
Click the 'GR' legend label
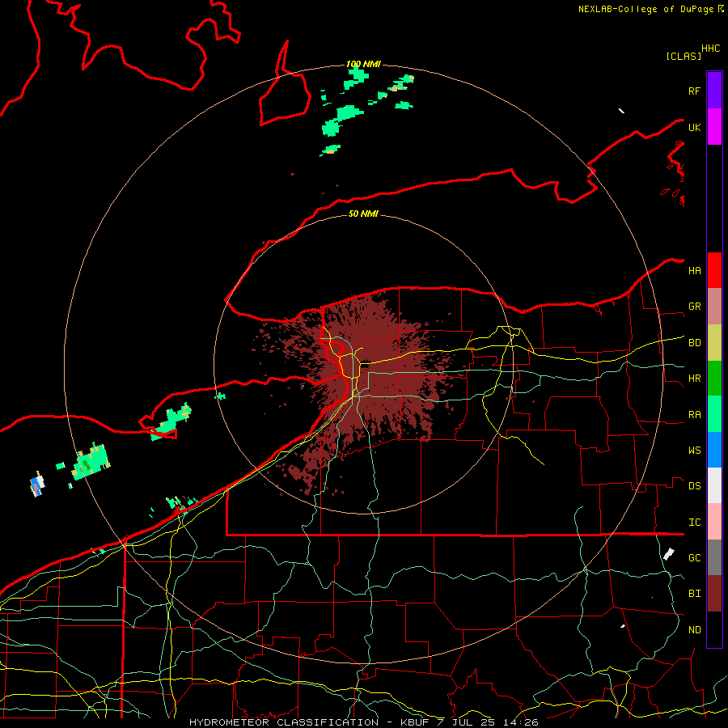tap(694, 307)
